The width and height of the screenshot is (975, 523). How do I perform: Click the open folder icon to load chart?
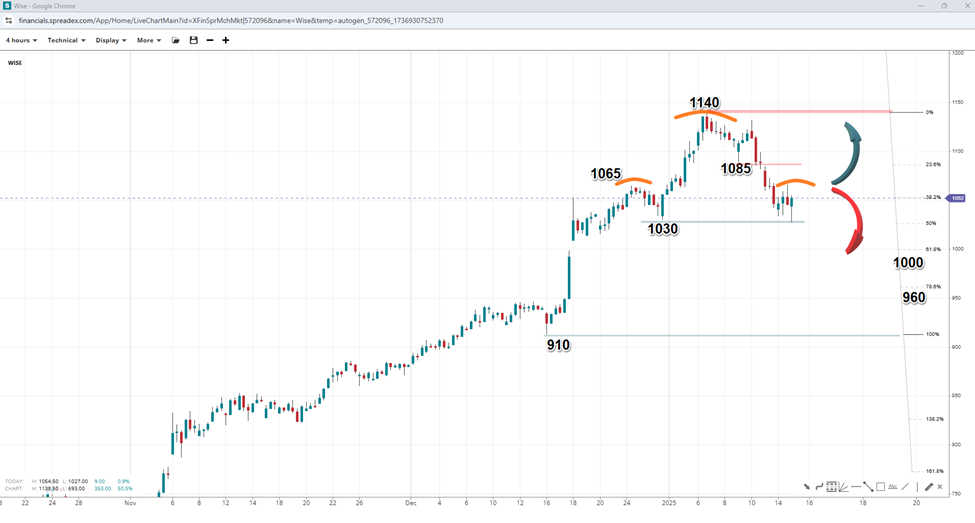[x=176, y=40]
